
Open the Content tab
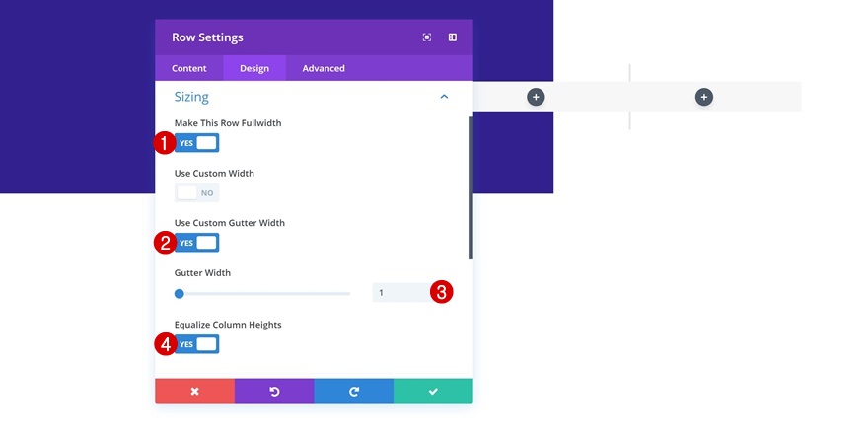click(188, 68)
